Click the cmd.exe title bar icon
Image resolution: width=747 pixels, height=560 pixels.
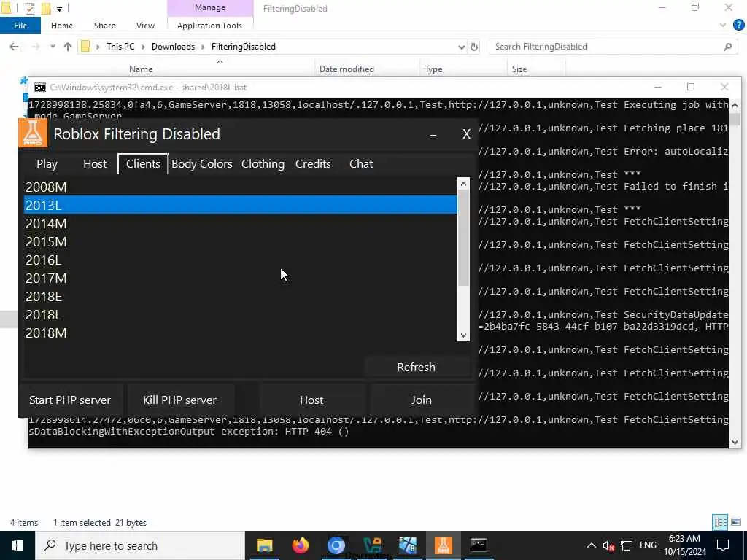point(40,87)
